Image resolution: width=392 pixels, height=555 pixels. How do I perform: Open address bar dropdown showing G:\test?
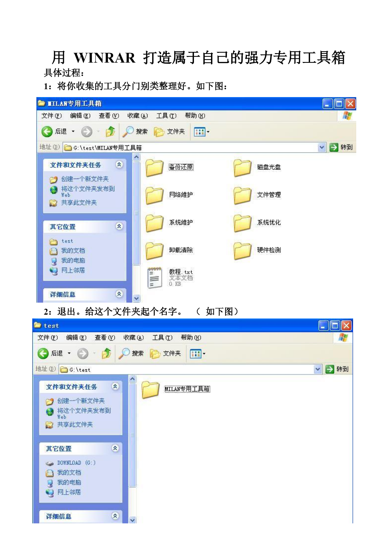[x=318, y=369]
